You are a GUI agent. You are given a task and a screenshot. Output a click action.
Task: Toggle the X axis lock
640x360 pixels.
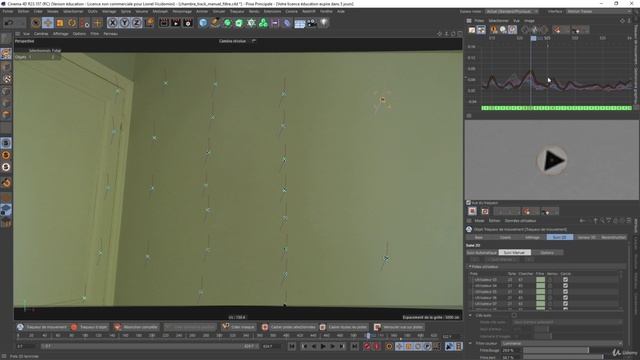[113, 23]
